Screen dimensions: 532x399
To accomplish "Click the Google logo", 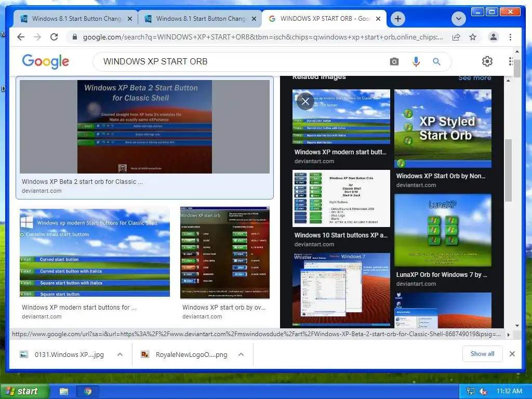I will coord(46,61).
